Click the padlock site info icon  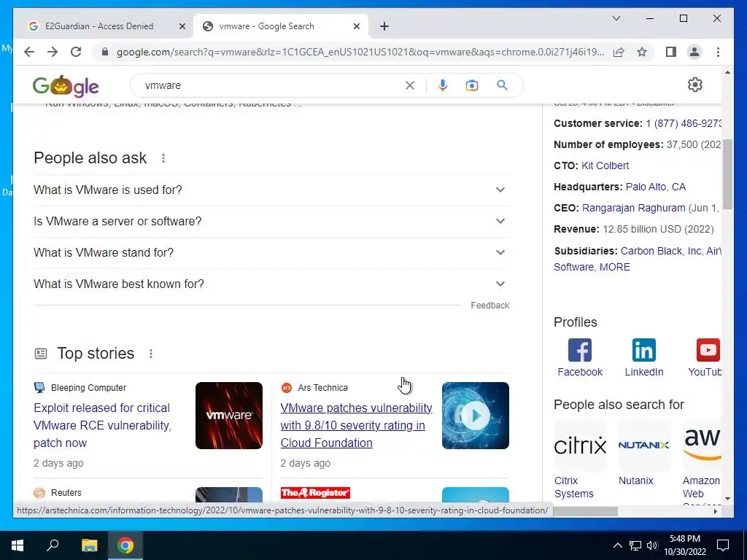105,52
